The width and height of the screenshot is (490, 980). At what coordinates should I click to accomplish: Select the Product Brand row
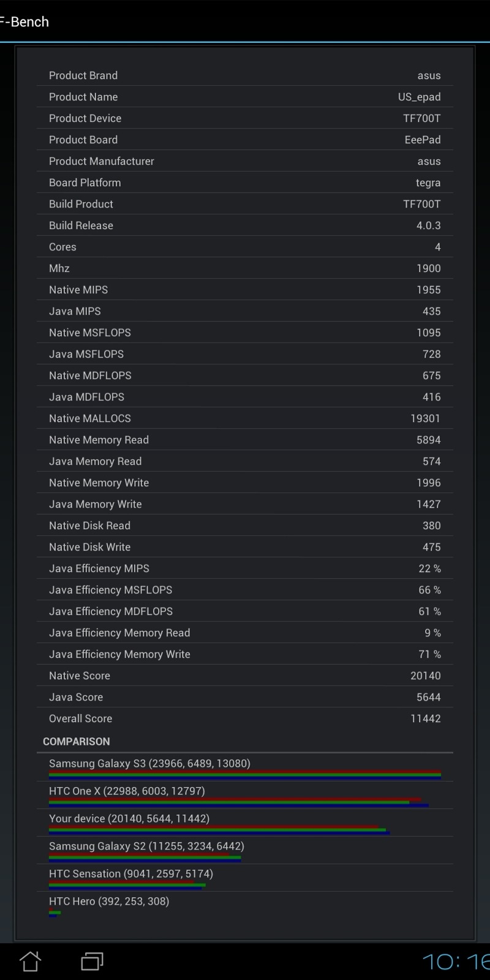click(x=245, y=75)
